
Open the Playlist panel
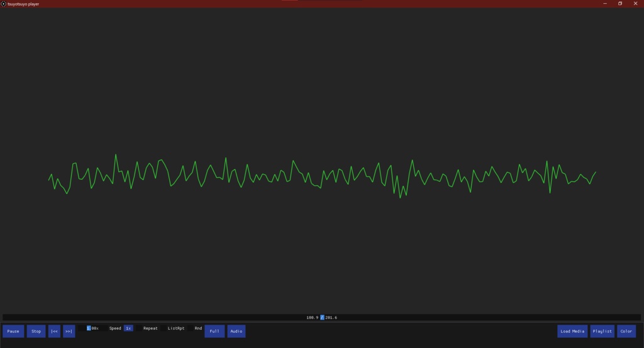pos(602,331)
